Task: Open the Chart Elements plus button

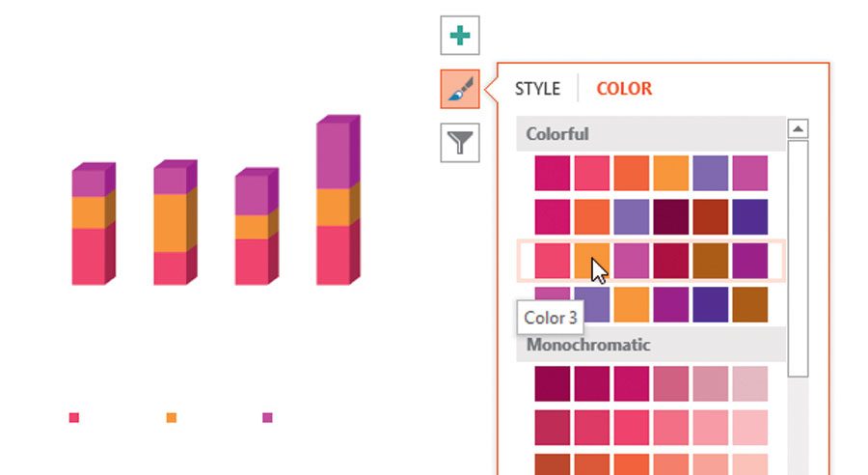Action: [x=460, y=36]
